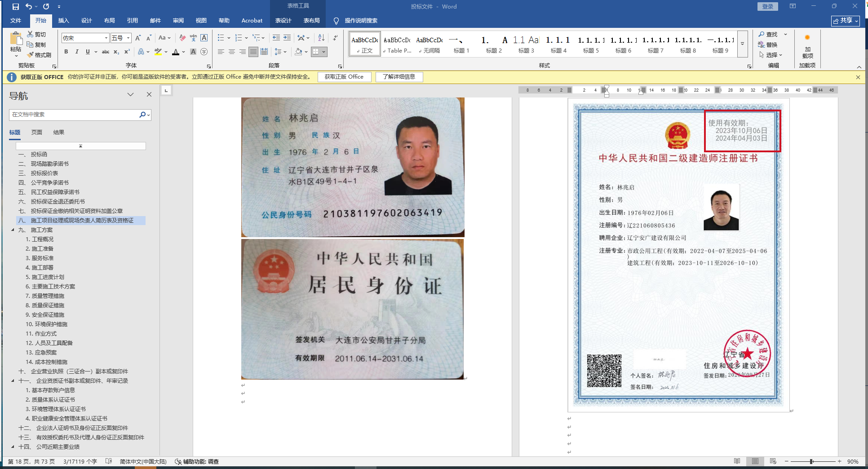Insert an enclosed character (circled 字) icon

pos(204,52)
